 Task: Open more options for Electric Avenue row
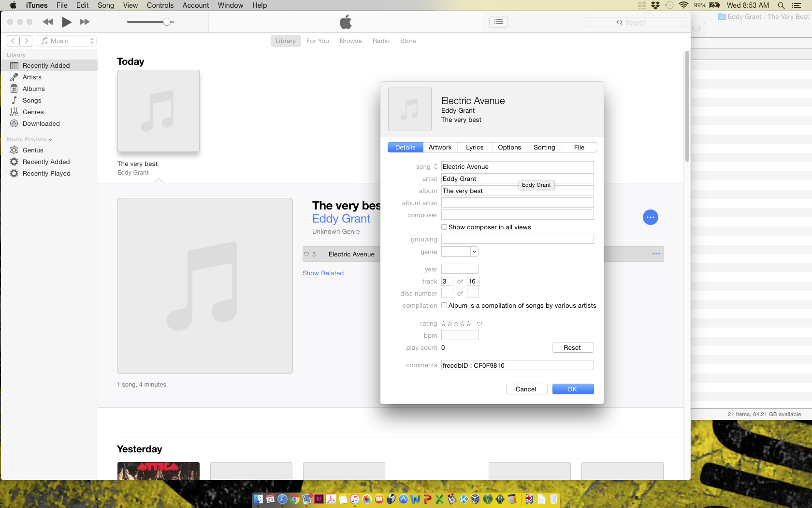(x=656, y=254)
